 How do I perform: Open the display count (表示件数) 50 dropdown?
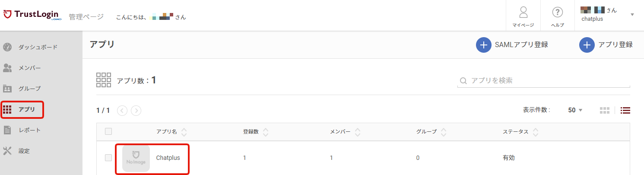coord(575,110)
